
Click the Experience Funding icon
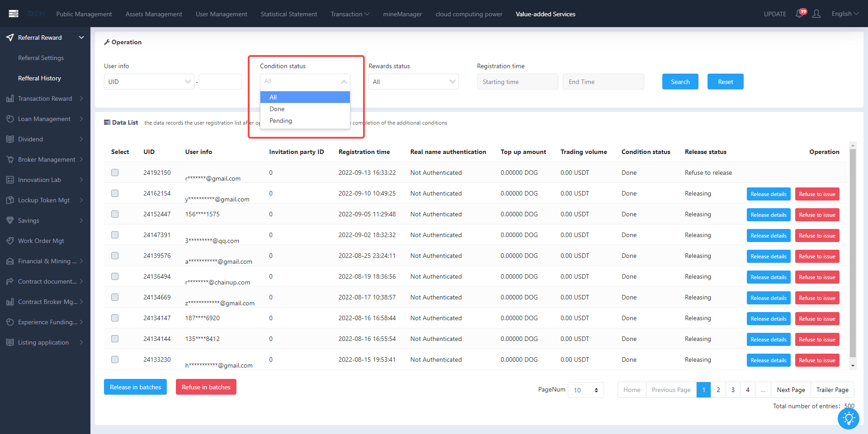[x=10, y=322]
